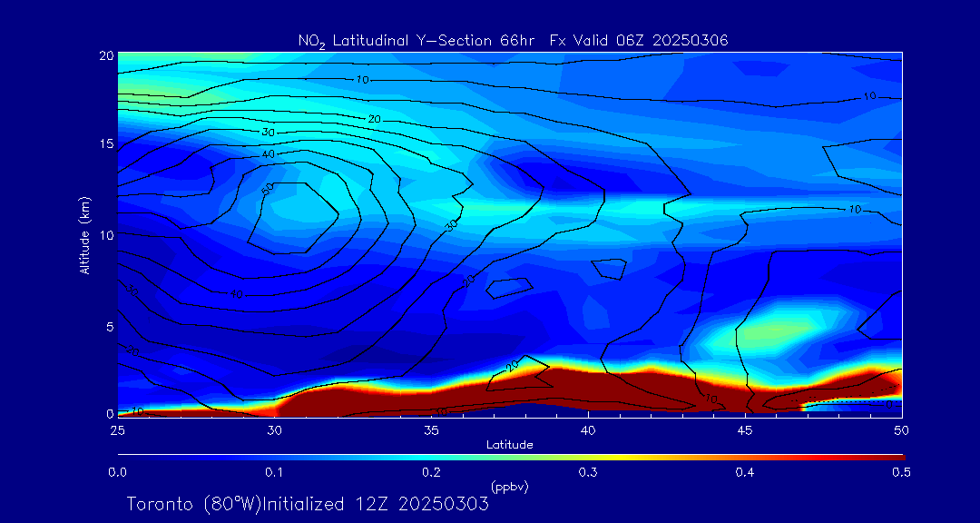Click altitude axis tick label 20
980x523 pixels.
pyautogui.click(x=107, y=55)
